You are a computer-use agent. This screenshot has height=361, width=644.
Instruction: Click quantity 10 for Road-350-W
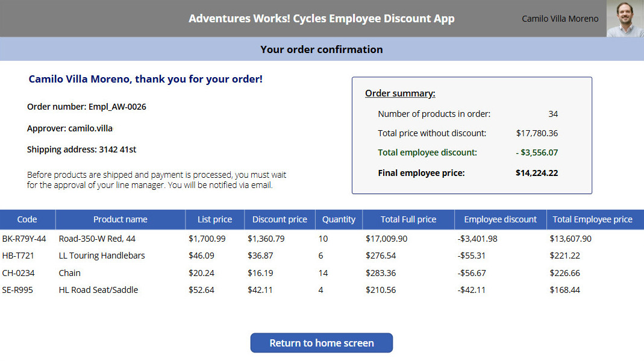[x=323, y=239]
